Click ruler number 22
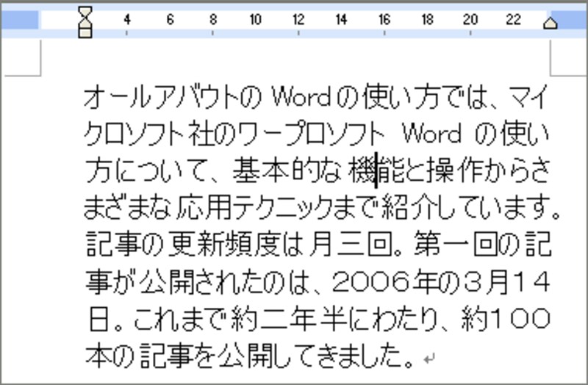Screen dimensions: 588x385 coord(513,19)
